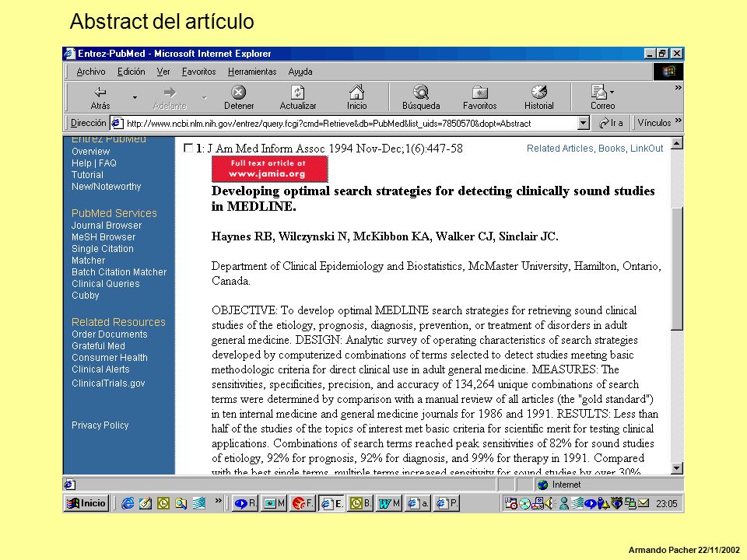Open the Related Articles link

(x=559, y=149)
